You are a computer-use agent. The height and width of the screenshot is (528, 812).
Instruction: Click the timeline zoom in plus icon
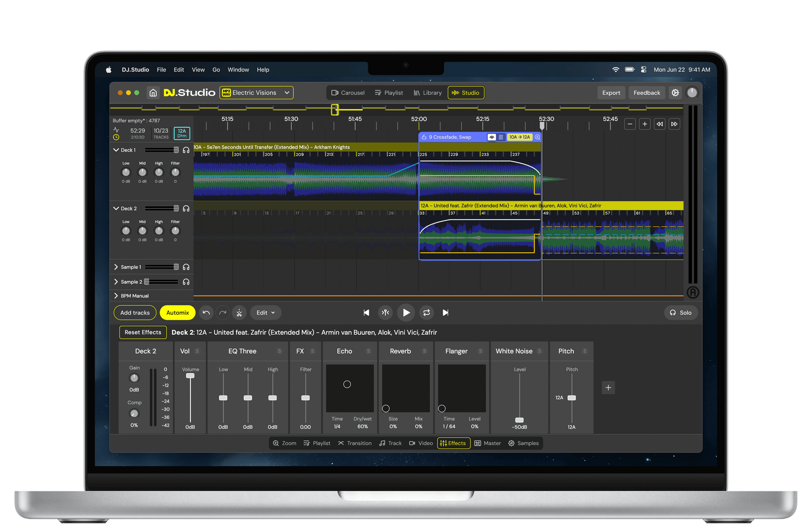point(645,124)
